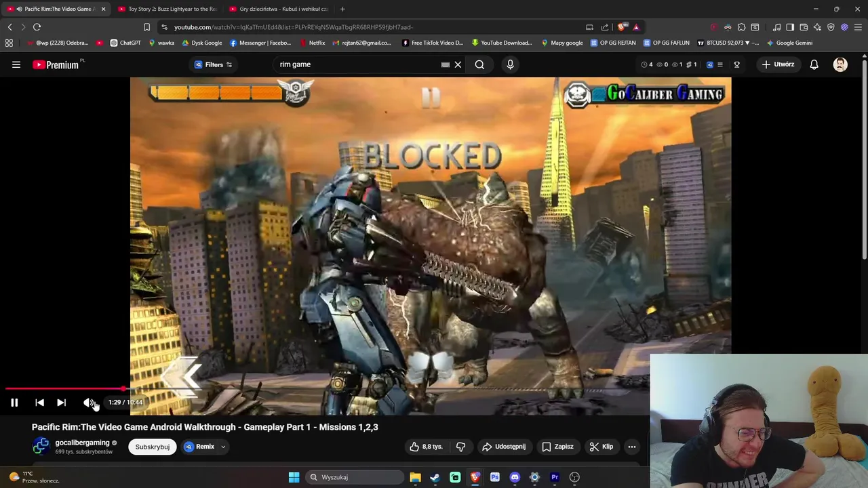Go back with browser back arrow
This screenshot has height=488, width=868.
click(9, 27)
